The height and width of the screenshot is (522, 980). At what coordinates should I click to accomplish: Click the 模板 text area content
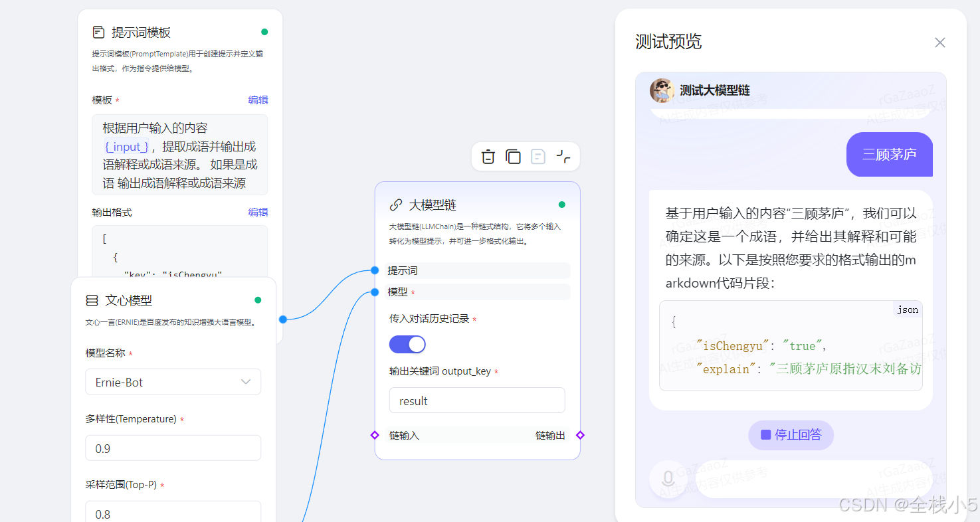[x=179, y=155]
